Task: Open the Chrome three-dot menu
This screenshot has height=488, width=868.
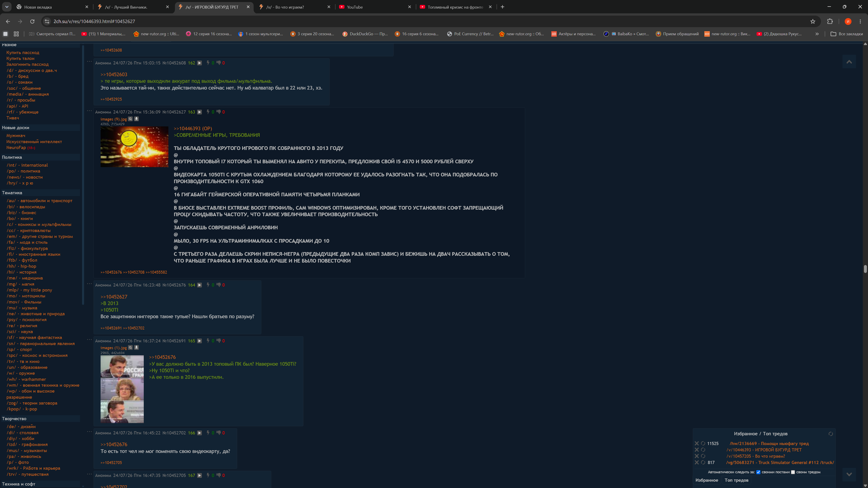Action: (860, 21)
